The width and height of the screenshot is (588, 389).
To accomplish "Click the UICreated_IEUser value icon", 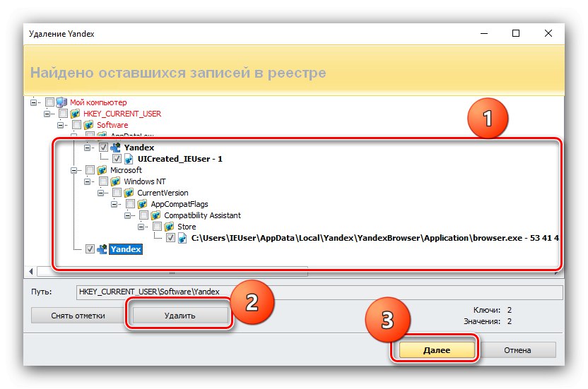I will pyautogui.click(x=129, y=159).
